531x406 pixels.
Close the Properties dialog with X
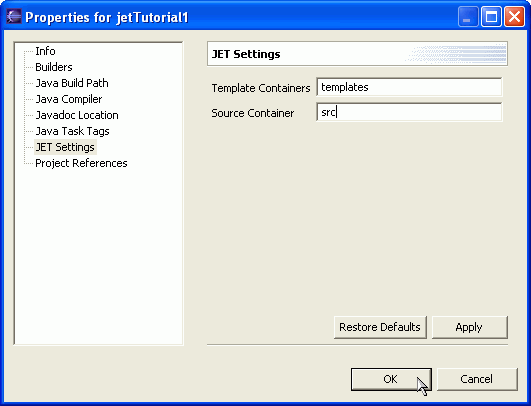(x=514, y=17)
